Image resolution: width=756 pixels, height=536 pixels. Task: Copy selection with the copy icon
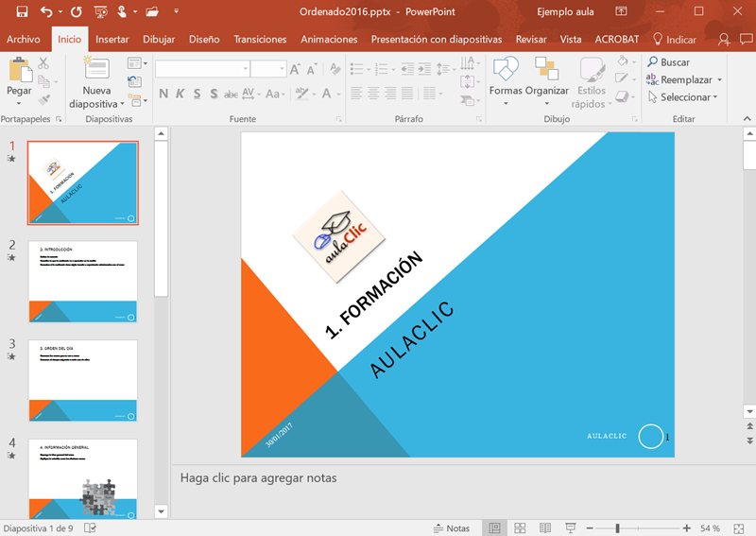[43, 81]
